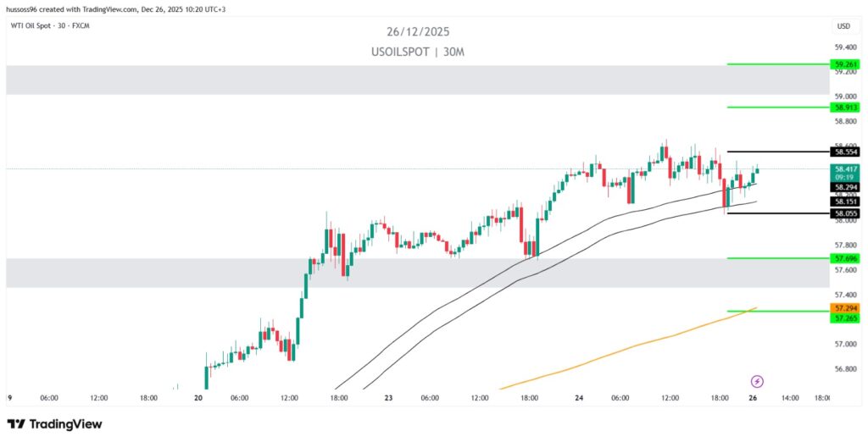868x442 pixels.
Task: Click the green 59.261 price label
Action: click(845, 64)
